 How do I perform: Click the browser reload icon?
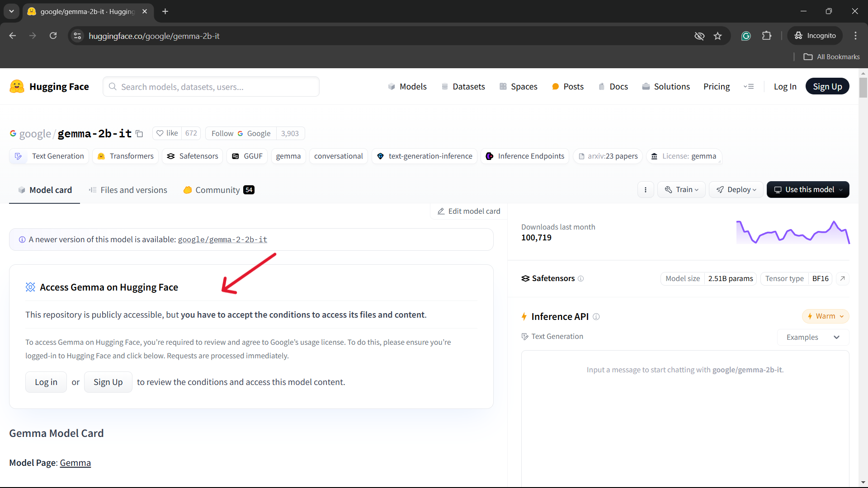53,36
